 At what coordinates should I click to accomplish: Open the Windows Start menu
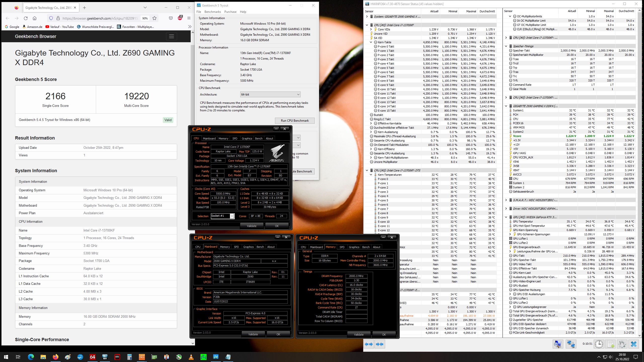coord(6,357)
